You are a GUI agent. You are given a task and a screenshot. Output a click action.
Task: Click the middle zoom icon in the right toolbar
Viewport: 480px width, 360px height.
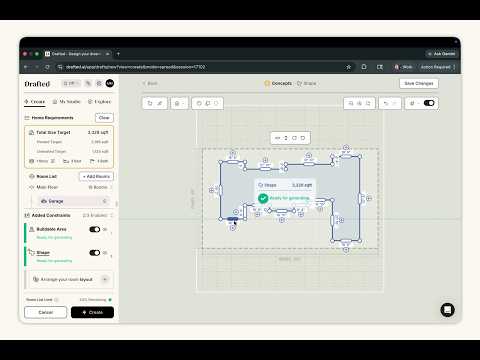pyautogui.click(x=359, y=103)
